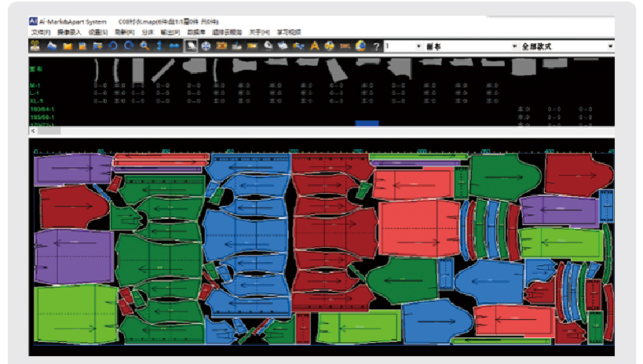Click the piece list horizontal scrollbar left arrow
643x364 pixels.
(x=33, y=131)
